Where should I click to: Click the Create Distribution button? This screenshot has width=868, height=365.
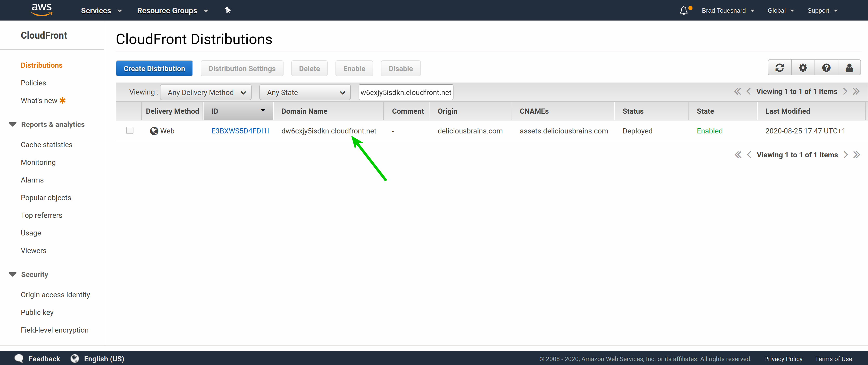tap(154, 69)
